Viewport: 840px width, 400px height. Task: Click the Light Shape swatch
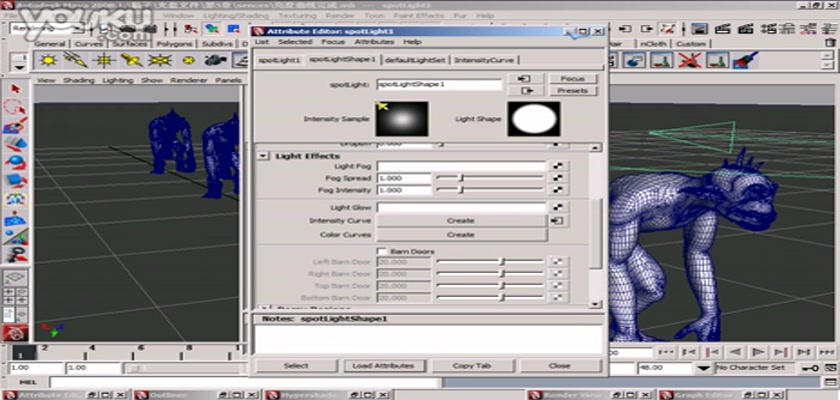pyautogui.click(x=534, y=118)
